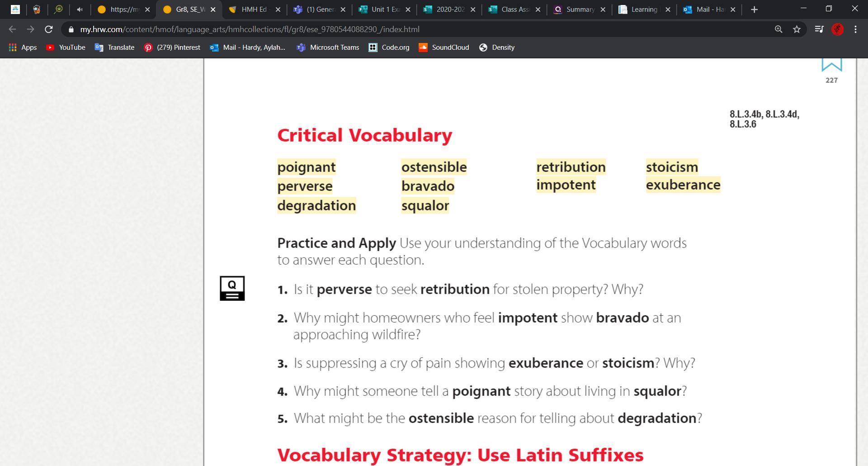Close the Unit 1 Exam tab
Viewport: 868px width, 466px height.
[x=408, y=10]
